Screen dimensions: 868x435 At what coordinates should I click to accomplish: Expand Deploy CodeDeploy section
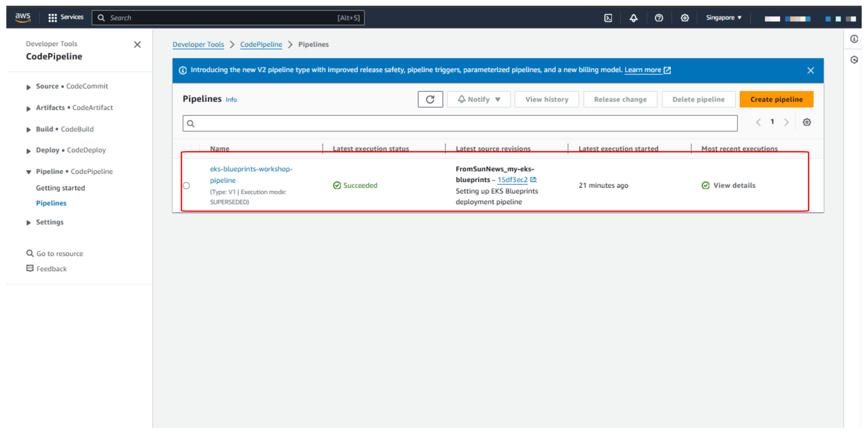click(x=29, y=151)
